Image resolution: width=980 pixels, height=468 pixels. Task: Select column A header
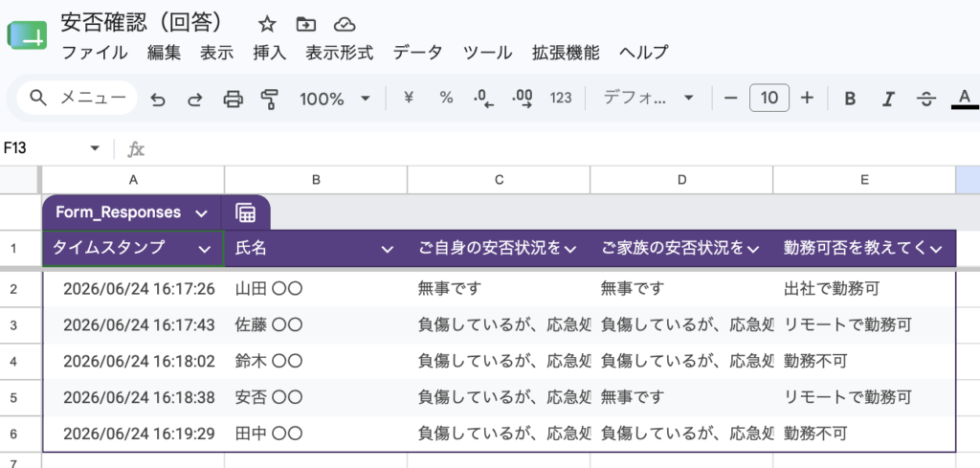coord(133,180)
